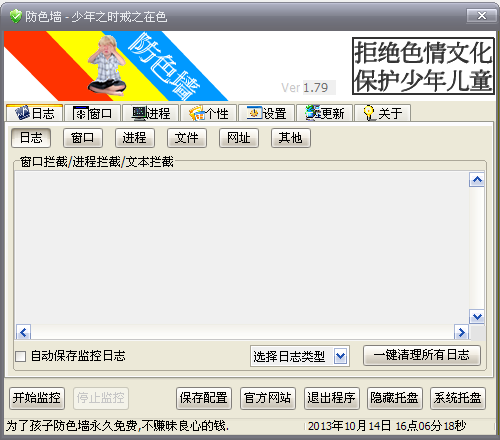Click the log list scroll-right arrow
Viewport: 500px width, 440px height.
pyautogui.click(x=461, y=332)
